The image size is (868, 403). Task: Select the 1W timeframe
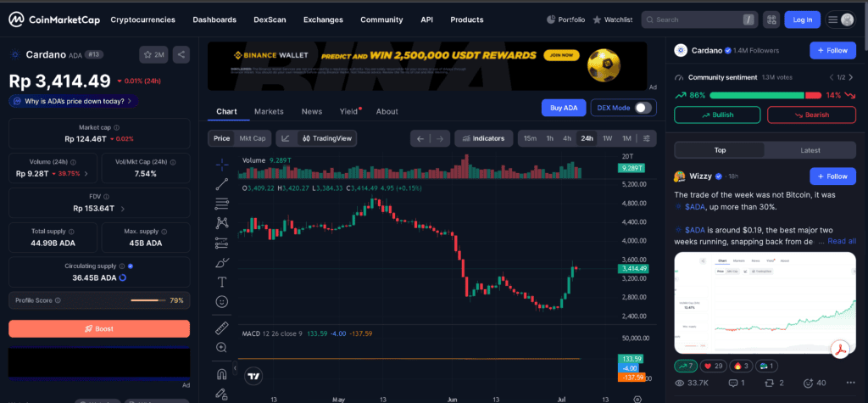(x=607, y=138)
